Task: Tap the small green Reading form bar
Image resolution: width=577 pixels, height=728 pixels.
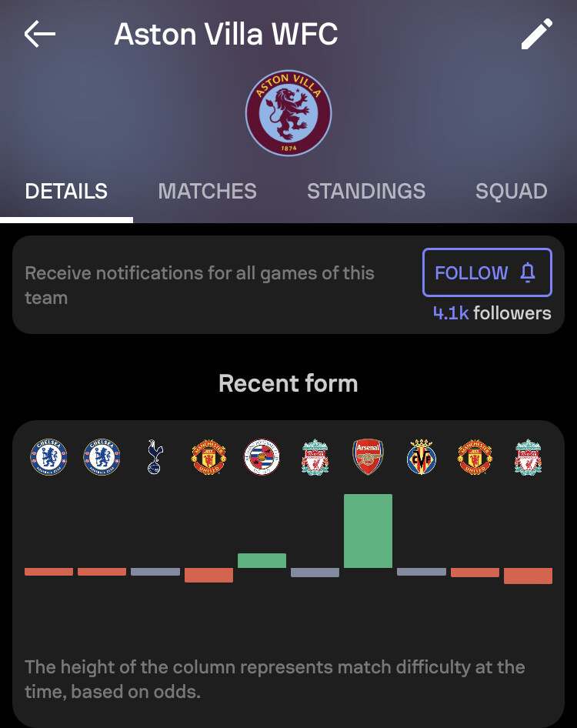Action: pyautogui.click(x=262, y=560)
